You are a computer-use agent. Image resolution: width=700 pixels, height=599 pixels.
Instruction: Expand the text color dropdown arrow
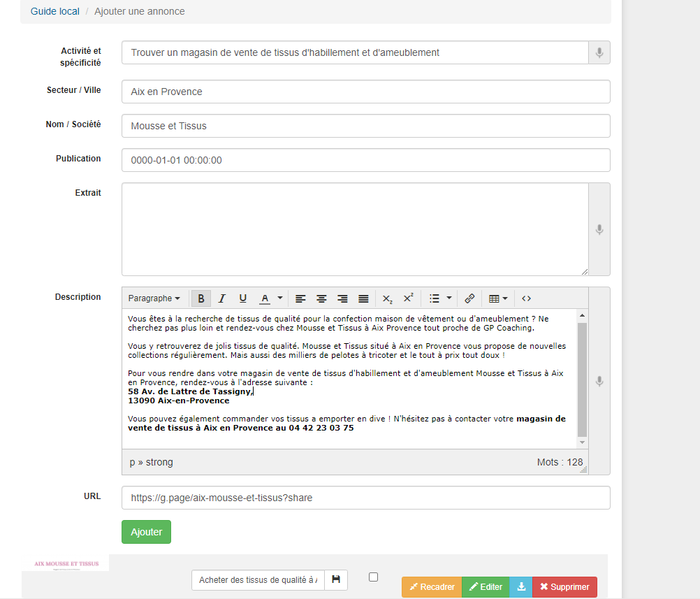[x=280, y=298]
